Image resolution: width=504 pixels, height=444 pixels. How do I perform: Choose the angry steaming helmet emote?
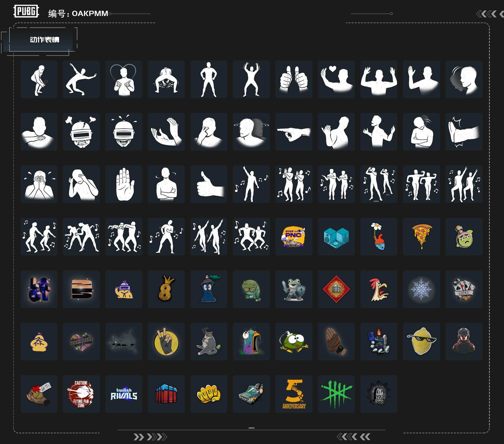pos(81,132)
